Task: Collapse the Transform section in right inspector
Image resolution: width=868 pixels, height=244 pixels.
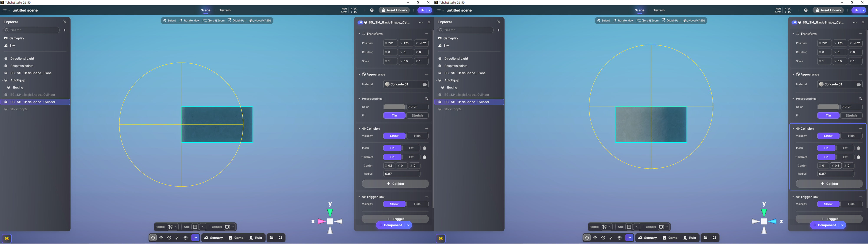Action: [793, 34]
